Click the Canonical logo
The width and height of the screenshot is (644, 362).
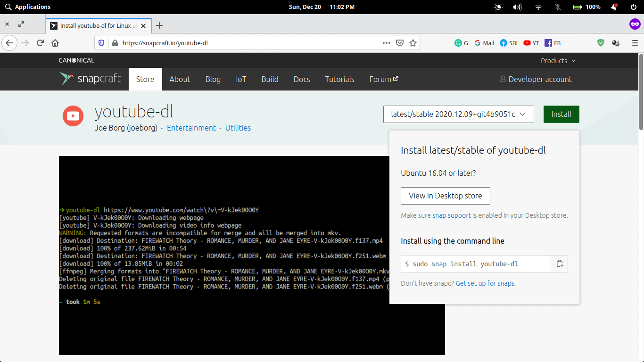point(76,60)
